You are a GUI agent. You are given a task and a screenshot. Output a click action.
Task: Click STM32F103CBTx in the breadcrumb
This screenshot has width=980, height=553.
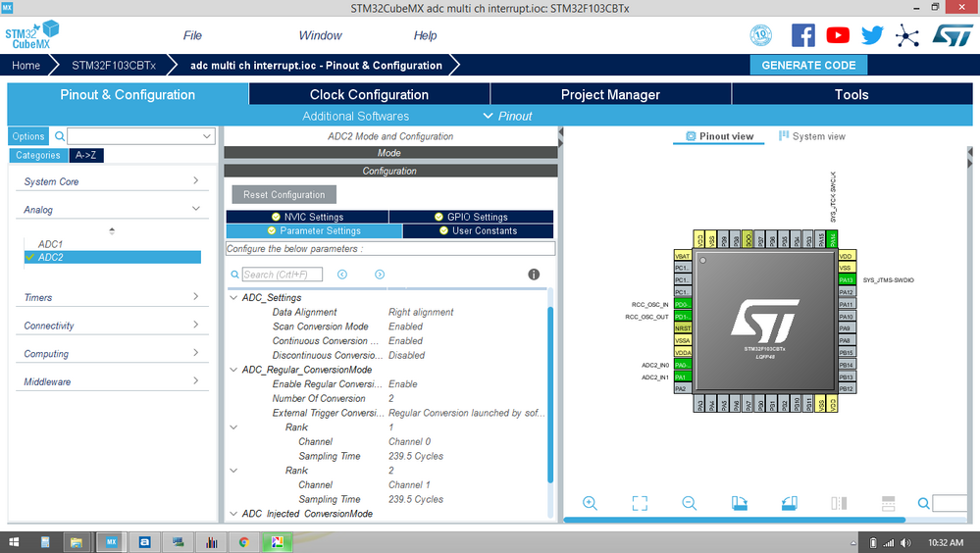click(x=114, y=65)
